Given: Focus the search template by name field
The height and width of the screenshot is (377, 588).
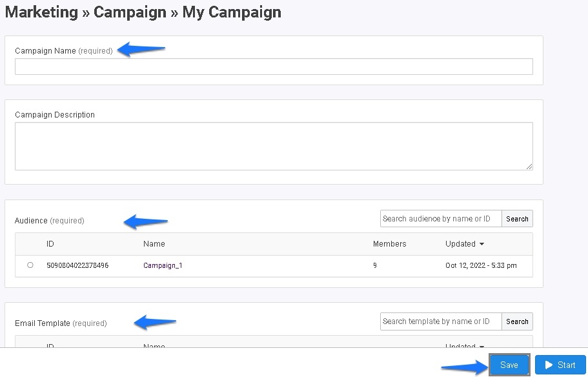Looking at the screenshot, I should [441, 321].
